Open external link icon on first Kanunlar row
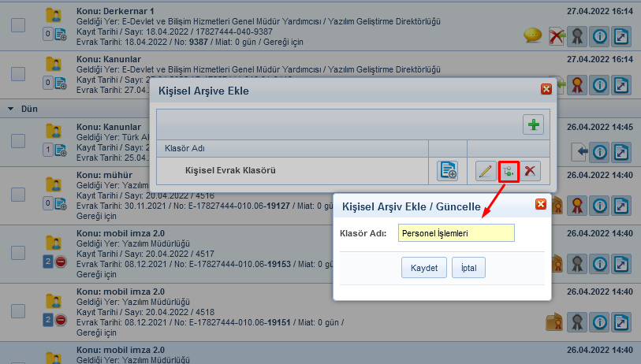The width and height of the screenshot is (641, 364). coord(623,84)
